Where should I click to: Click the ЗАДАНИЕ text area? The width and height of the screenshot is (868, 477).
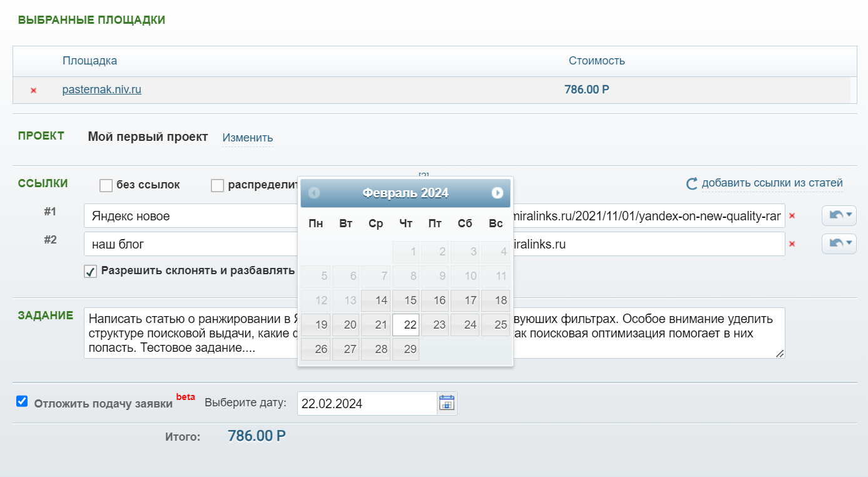tap(434, 333)
